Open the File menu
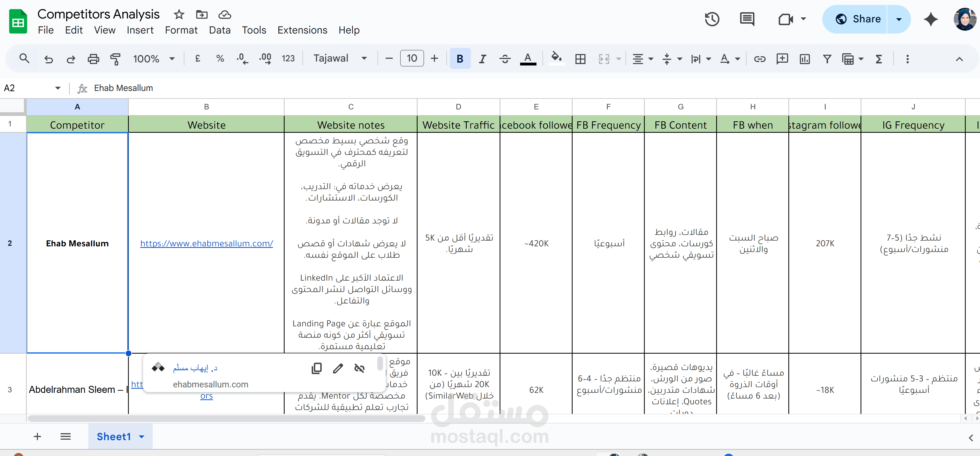 point(46,30)
